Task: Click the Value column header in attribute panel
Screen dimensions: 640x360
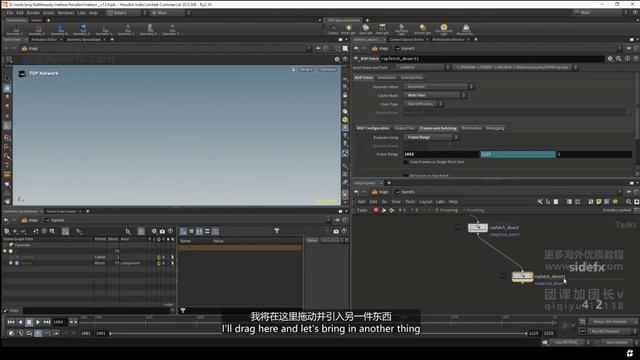Action: 218,241
